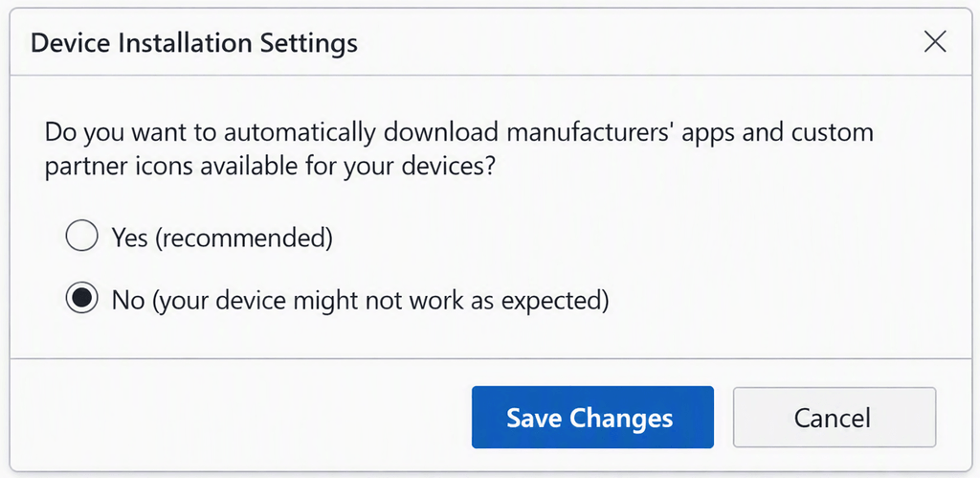Click the "No (your device might not work as expected)" label

pyautogui.click(x=360, y=301)
